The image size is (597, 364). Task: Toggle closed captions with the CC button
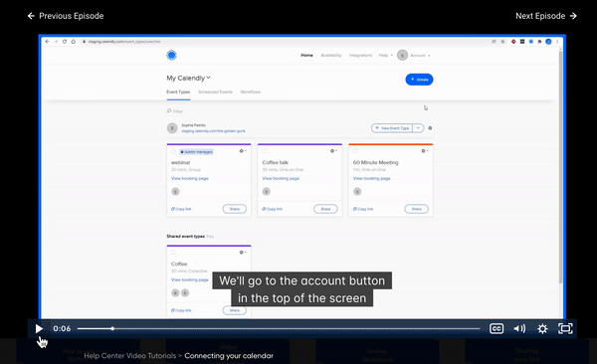tap(497, 328)
